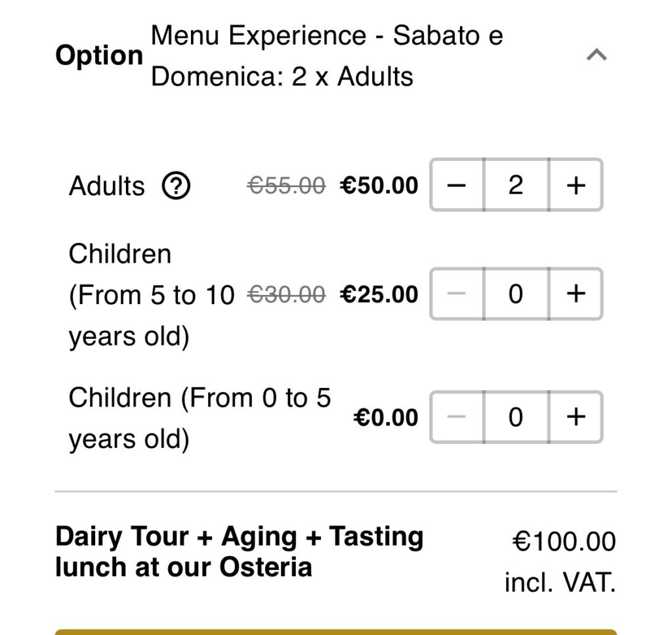Increase Adults quantity with plus button

point(576,185)
